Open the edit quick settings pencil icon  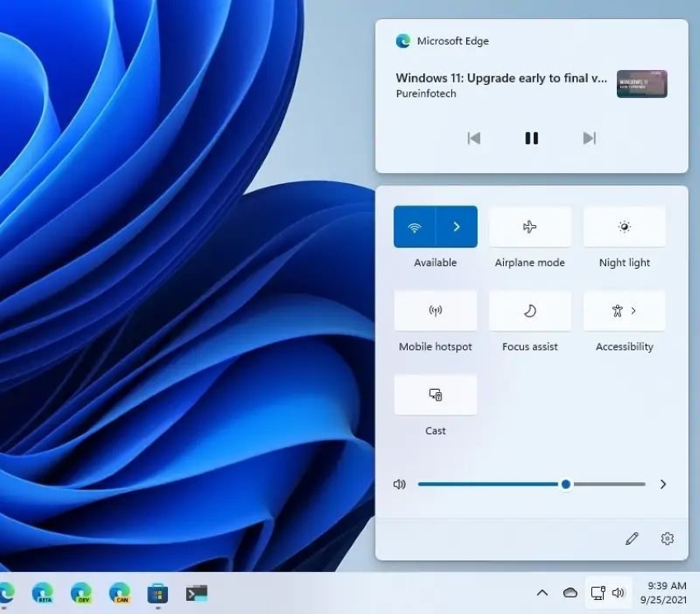(632, 538)
